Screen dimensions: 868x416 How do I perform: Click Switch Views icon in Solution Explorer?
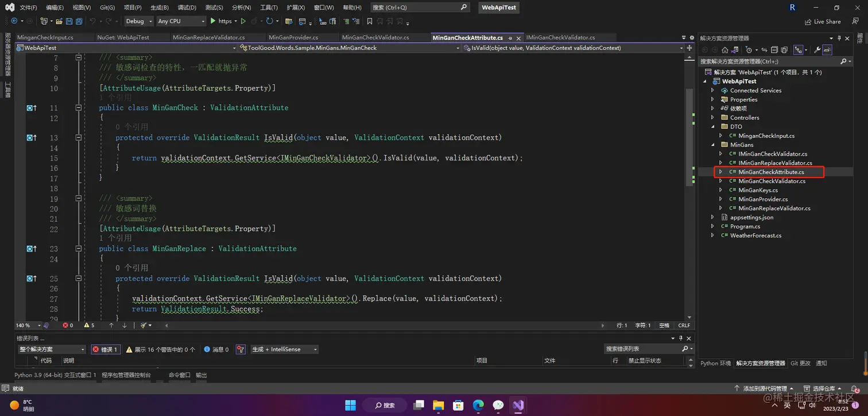[735, 50]
